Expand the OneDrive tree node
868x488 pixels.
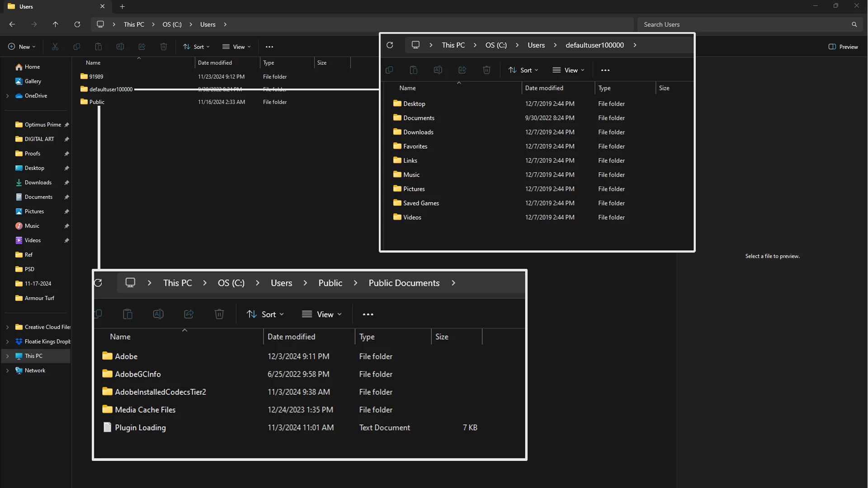pos(7,96)
